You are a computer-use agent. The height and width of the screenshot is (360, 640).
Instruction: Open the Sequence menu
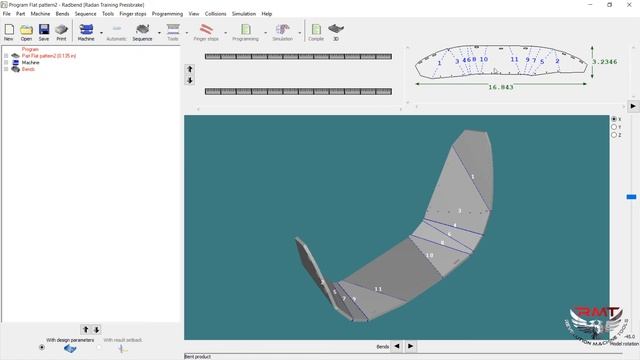pos(85,14)
